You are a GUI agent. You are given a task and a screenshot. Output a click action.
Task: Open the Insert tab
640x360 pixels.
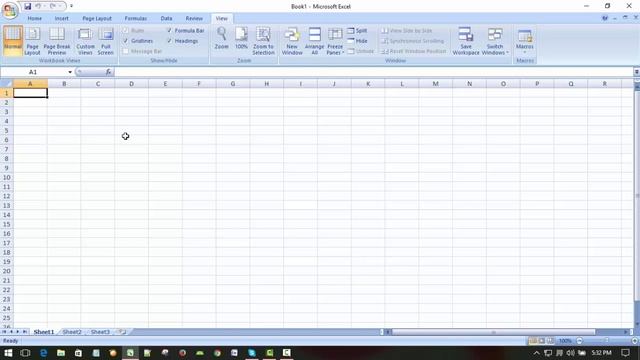[x=62, y=18]
